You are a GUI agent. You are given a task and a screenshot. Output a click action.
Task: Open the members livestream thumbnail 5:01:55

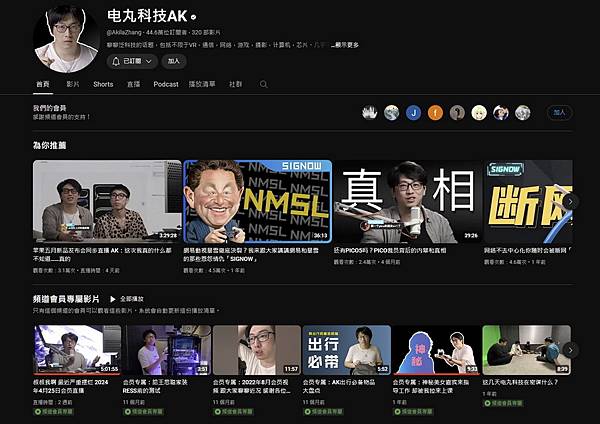[x=77, y=350]
